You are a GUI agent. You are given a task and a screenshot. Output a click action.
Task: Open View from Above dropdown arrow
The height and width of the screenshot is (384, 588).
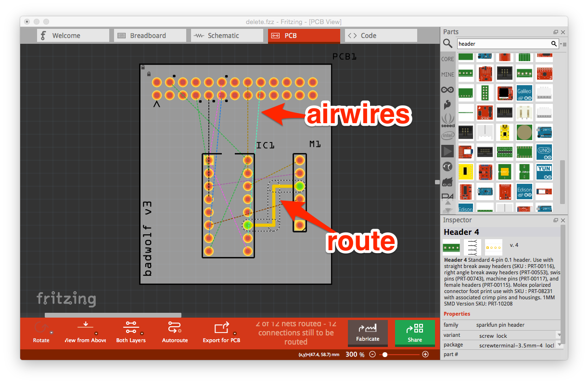point(96,333)
